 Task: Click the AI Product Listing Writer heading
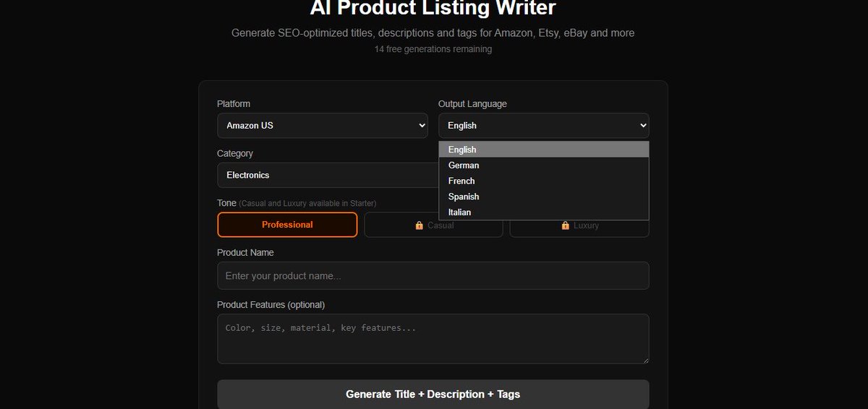pyautogui.click(x=433, y=8)
